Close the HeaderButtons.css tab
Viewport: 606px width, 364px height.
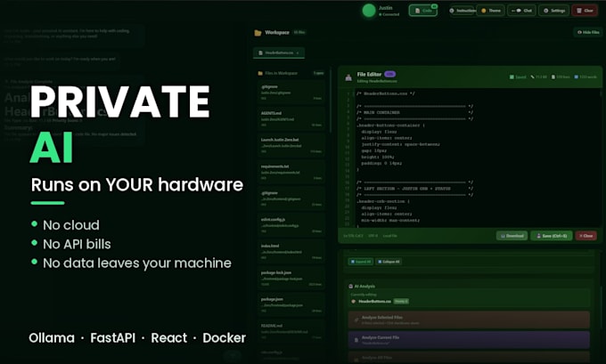[298, 53]
